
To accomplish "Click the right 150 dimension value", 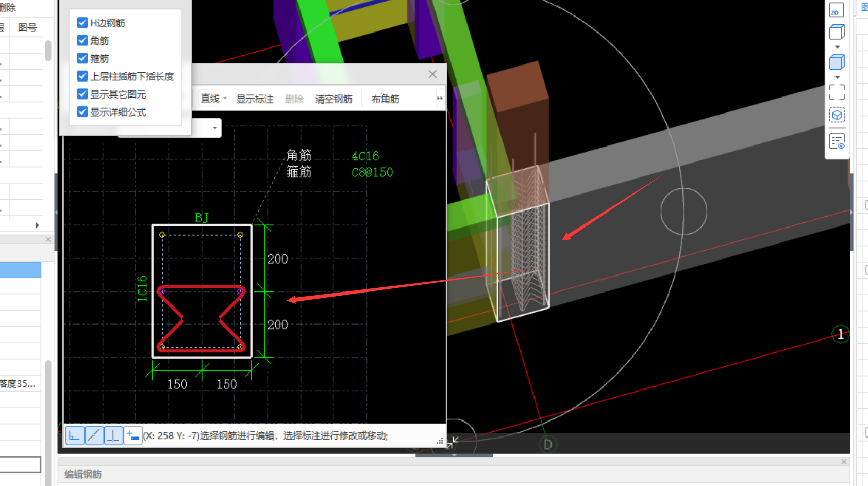I will 227,384.
